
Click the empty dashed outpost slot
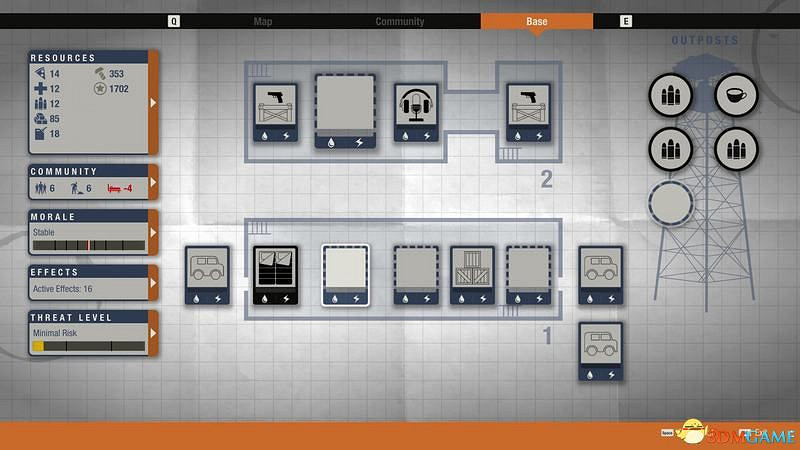click(x=671, y=202)
